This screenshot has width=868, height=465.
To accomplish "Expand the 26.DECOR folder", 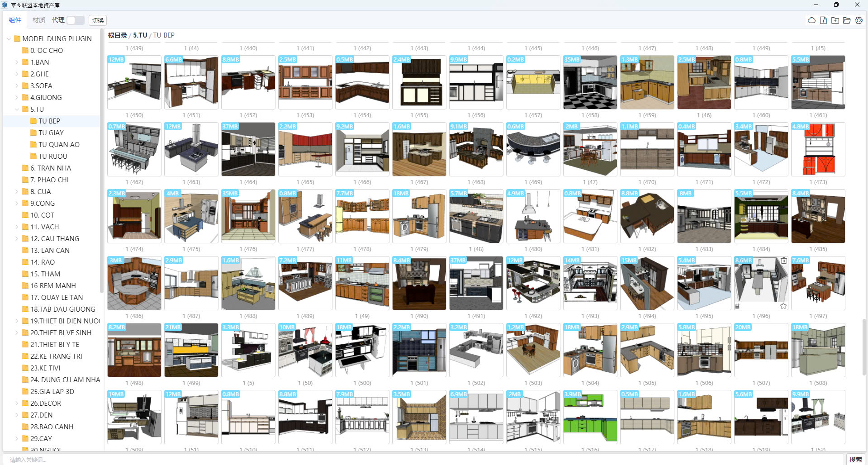I will click(x=17, y=403).
